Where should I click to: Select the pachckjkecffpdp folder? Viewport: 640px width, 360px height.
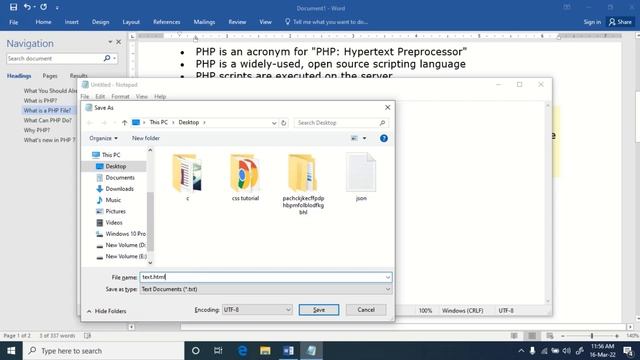click(303, 184)
